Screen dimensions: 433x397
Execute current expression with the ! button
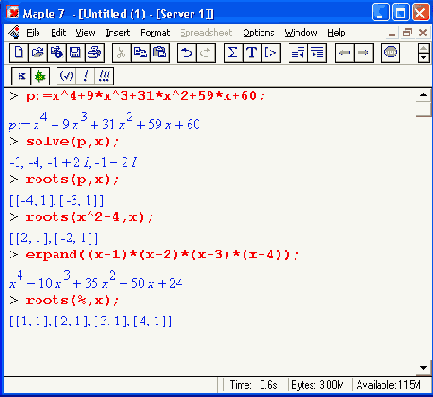tap(85, 76)
